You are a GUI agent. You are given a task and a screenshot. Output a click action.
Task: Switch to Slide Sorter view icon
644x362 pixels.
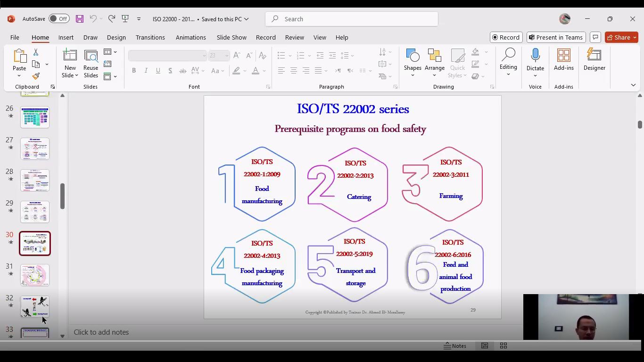(x=504, y=346)
